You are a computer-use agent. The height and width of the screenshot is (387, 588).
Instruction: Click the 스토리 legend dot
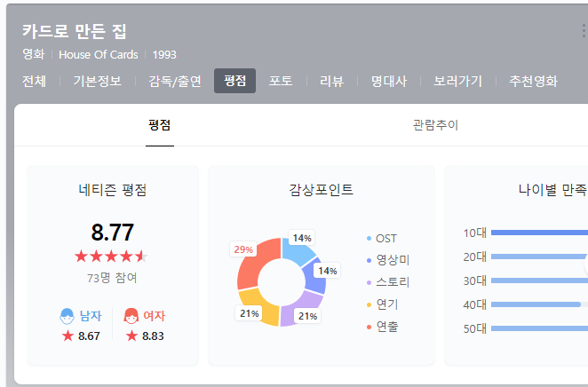[x=369, y=283]
